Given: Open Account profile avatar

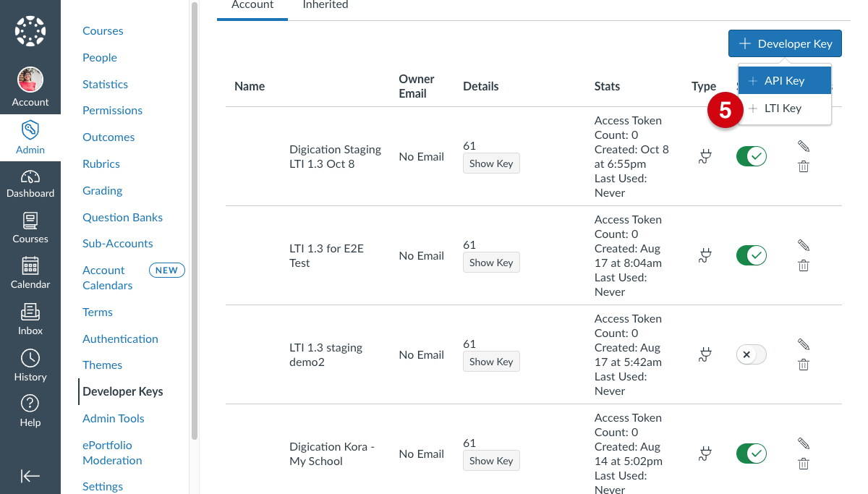Looking at the screenshot, I should pos(30,80).
